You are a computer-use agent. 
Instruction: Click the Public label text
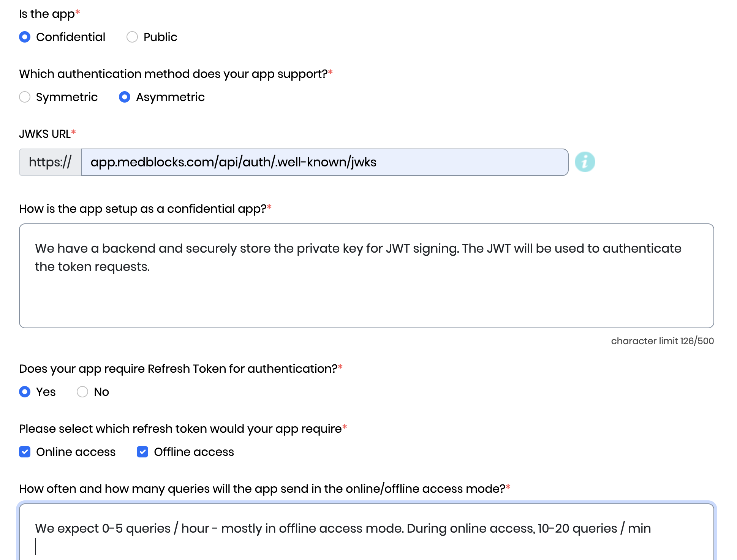click(x=160, y=37)
